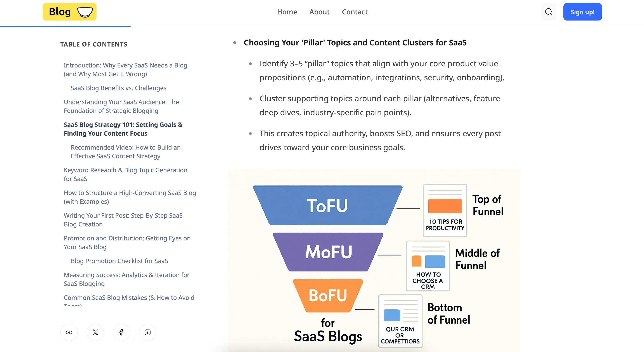The image size is (644, 352).
Task: Click the ToFU MoFU BoFU funnel image
Action: pyautogui.click(x=374, y=260)
